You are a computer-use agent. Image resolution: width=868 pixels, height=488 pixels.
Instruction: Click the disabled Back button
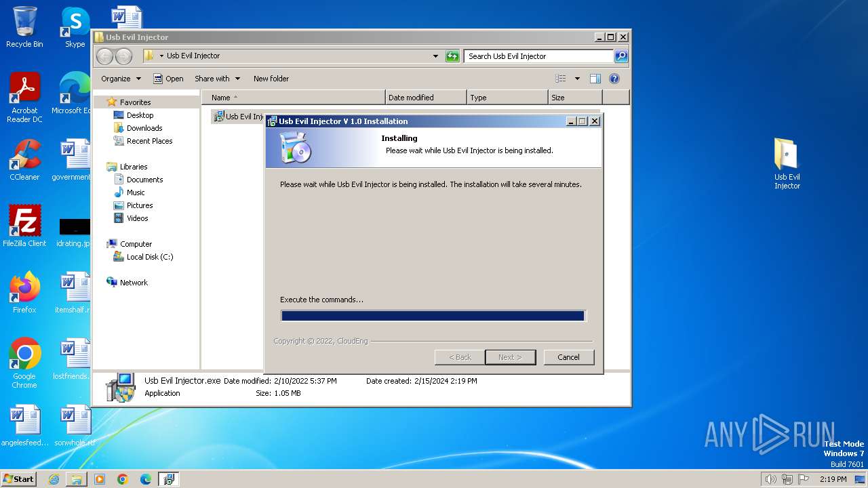pos(460,357)
